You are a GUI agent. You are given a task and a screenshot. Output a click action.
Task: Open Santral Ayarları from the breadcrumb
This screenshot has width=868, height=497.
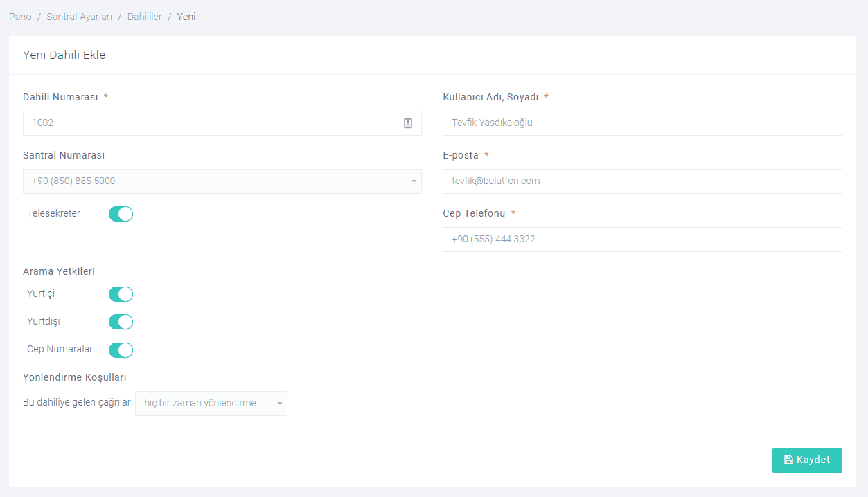pyautogui.click(x=79, y=17)
